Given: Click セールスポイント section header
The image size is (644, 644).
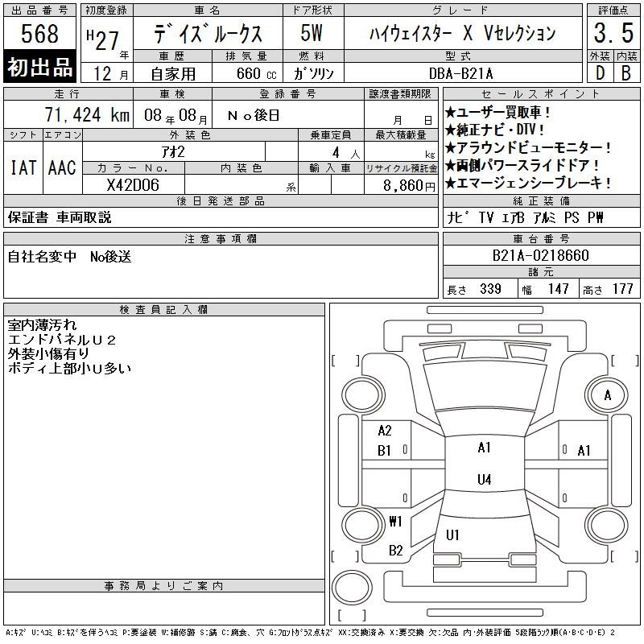Looking at the screenshot, I should coord(541,94).
